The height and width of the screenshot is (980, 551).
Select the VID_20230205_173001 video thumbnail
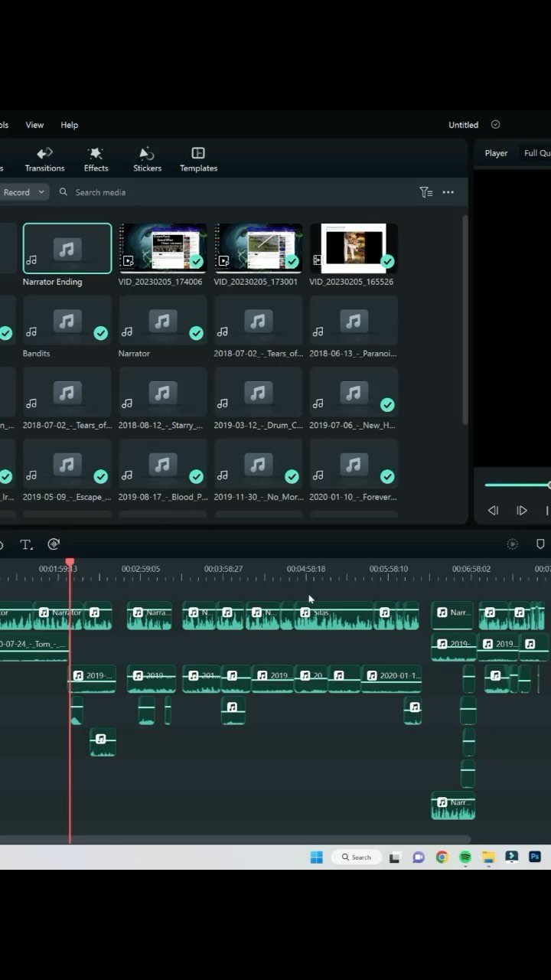click(x=258, y=248)
